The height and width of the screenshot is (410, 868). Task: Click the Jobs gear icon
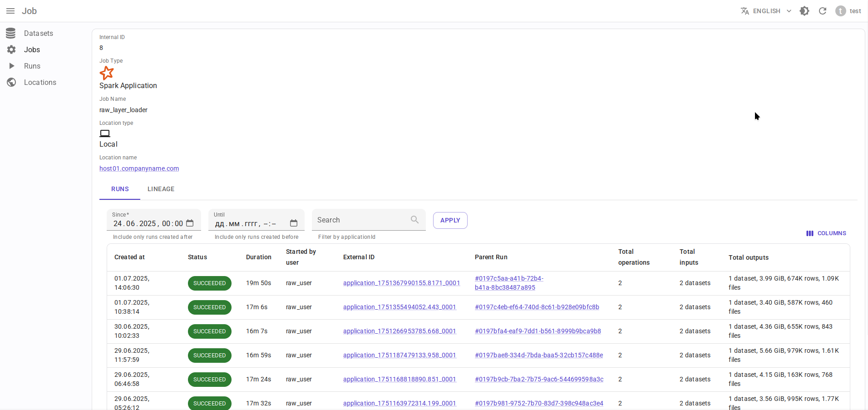click(x=11, y=49)
